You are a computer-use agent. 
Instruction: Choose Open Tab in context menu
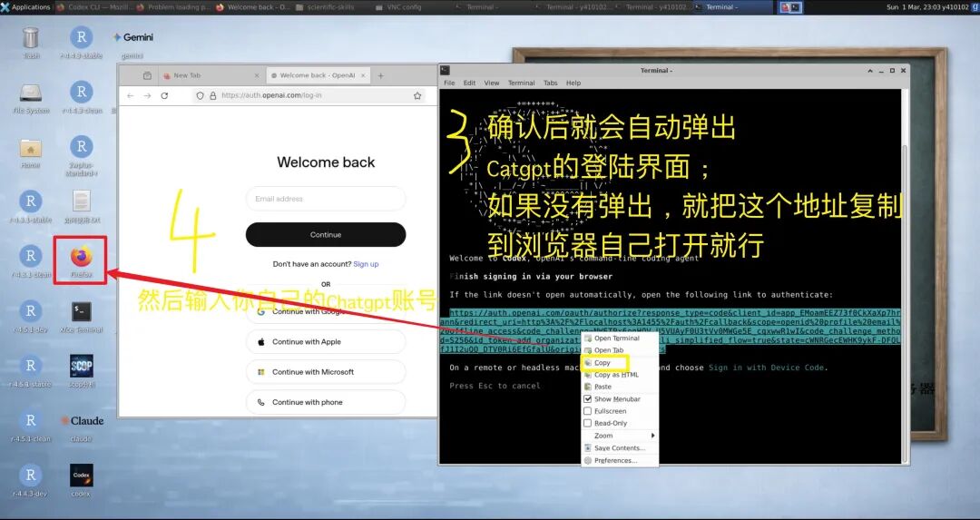click(x=620, y=350)
